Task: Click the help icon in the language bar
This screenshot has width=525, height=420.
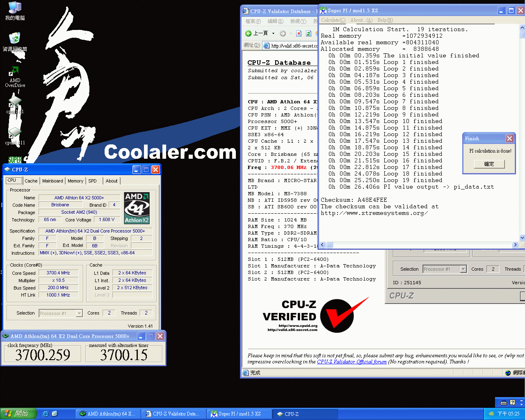Action: click(x=512, y=402)
